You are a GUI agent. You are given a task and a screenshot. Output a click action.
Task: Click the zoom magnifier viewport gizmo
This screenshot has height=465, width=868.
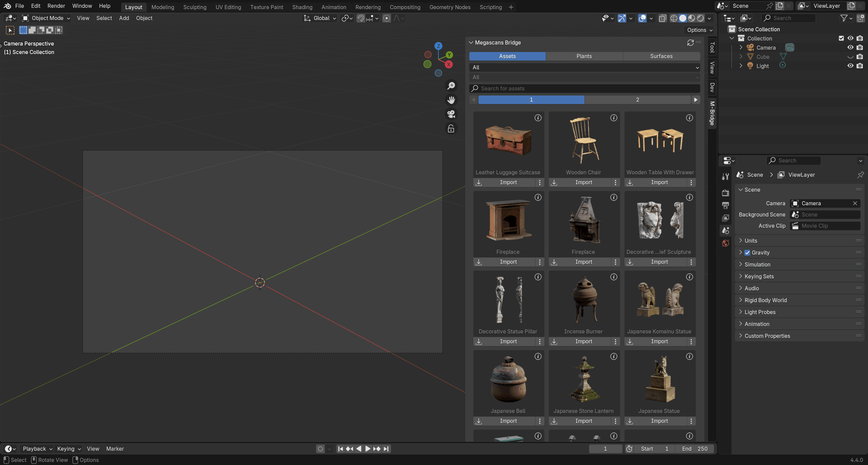coord(451,86)
